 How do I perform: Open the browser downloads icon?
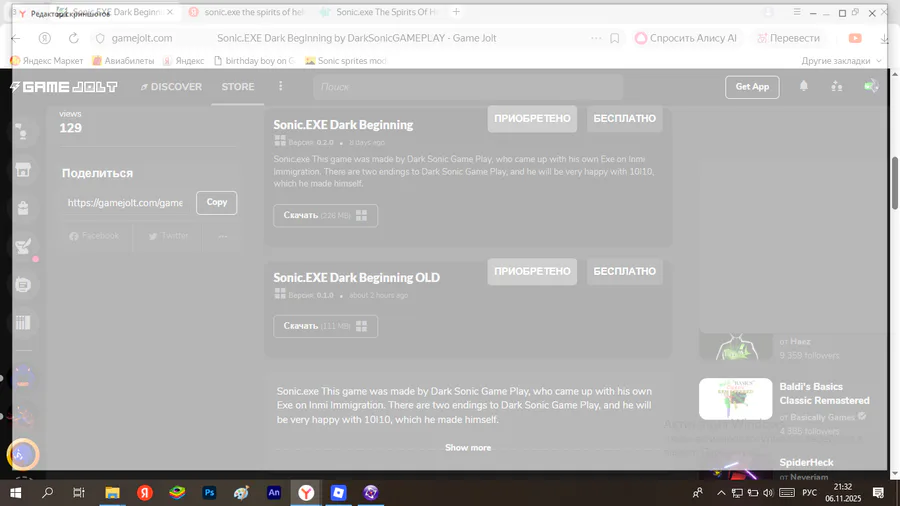(x=884, y=38)
